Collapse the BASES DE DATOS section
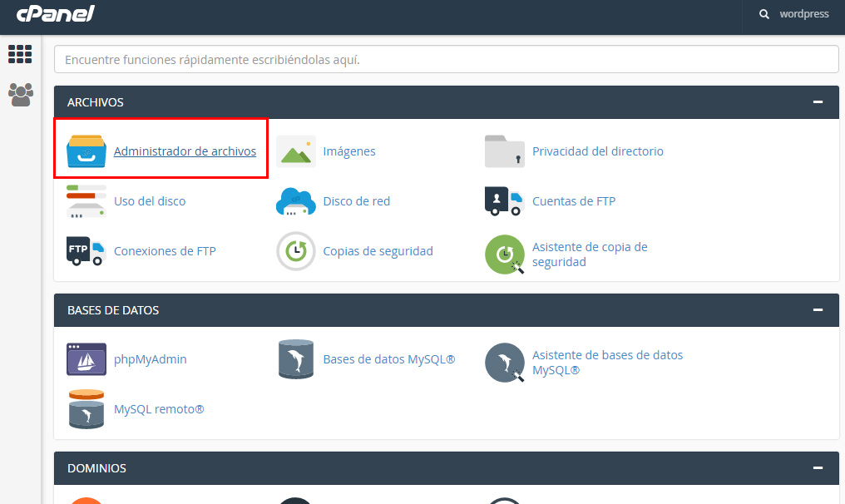 (x=818, y=310)
